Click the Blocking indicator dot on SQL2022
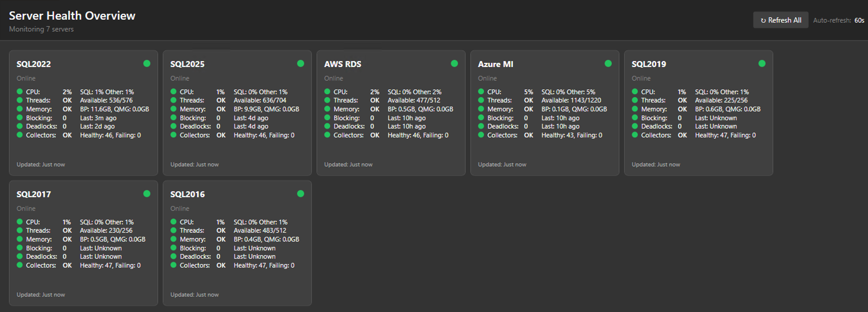The height and width of the screenshot is (312, 868). (19, 118)
